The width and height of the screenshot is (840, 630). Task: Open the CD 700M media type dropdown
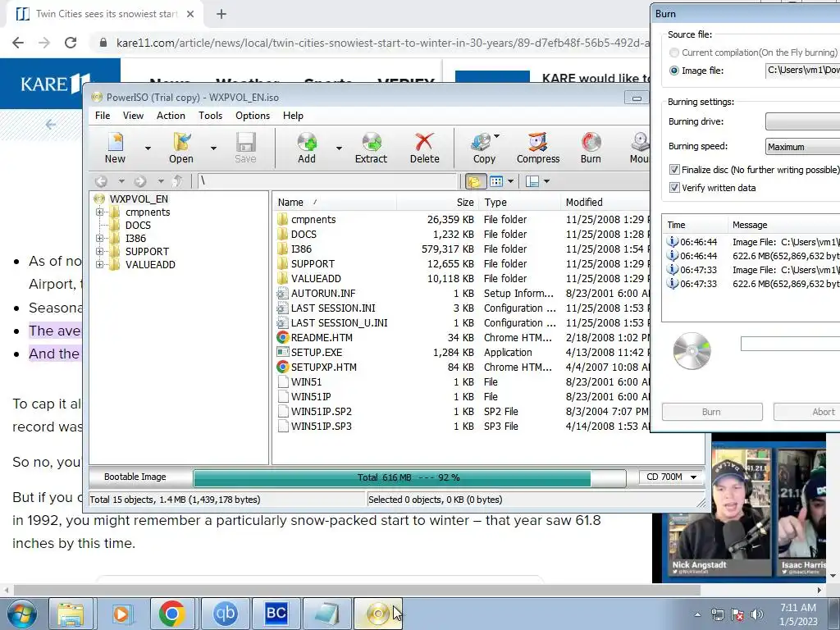point(672,477)
